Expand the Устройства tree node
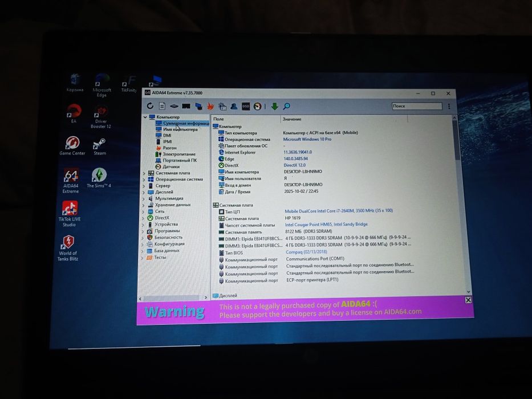The width and height of the screenshot is (532, 399). coord(143,225)
